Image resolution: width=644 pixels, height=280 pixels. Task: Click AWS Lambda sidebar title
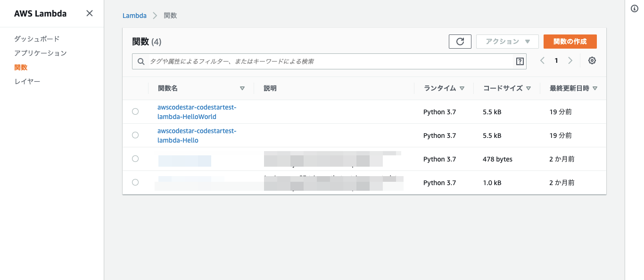40,13
